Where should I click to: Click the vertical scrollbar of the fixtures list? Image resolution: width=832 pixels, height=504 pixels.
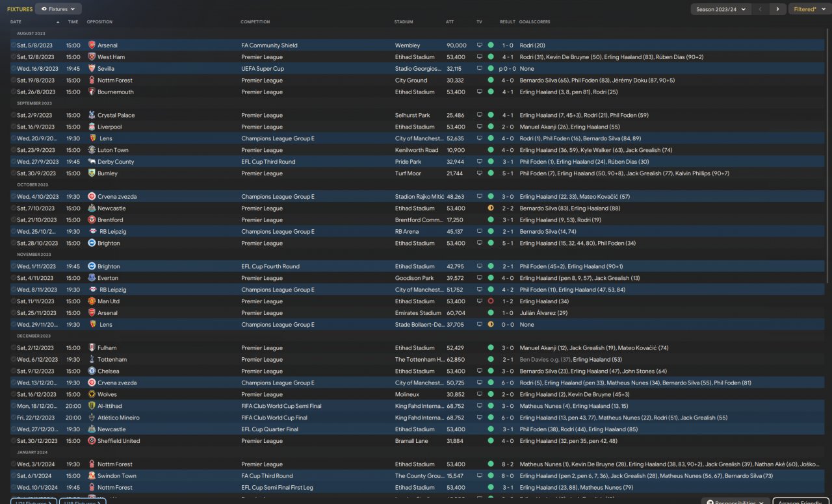coord(828,156)
